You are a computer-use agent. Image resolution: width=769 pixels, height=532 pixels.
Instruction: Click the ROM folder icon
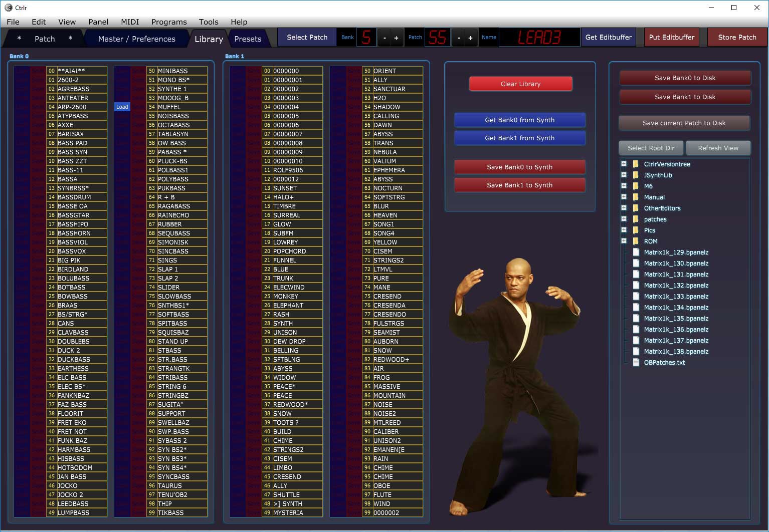tap(636, 241)
